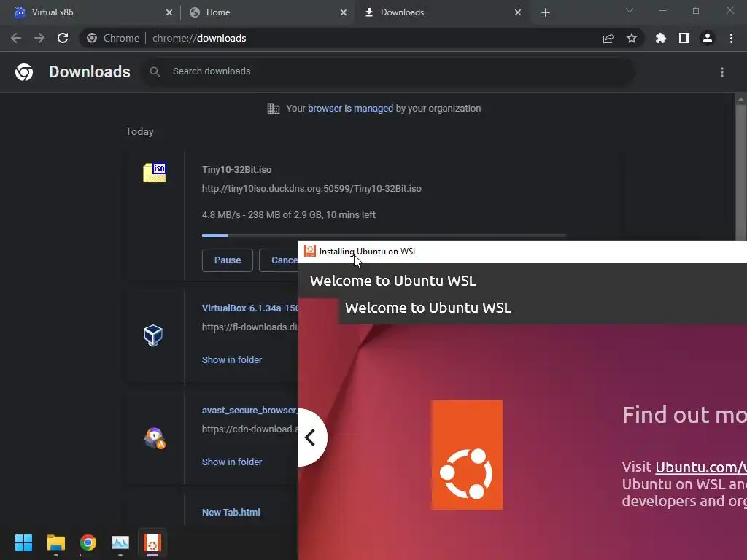Open the performance monitor taskbar icon

tap(120, 542)
